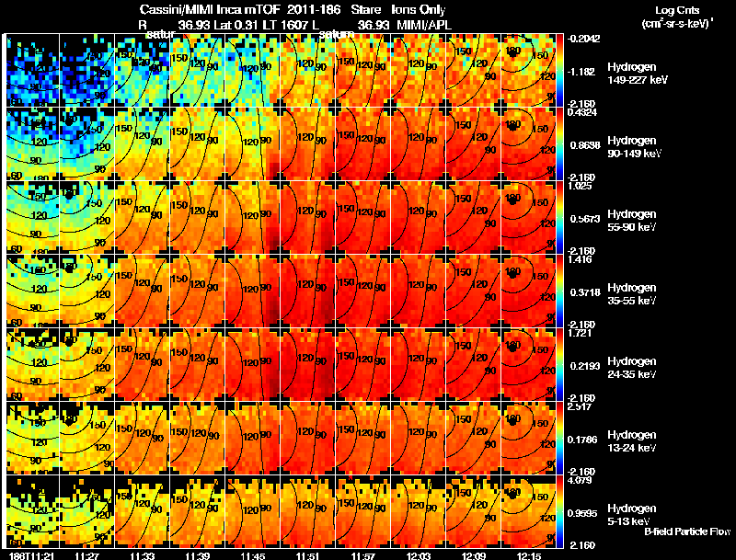Click the 5-13 keV panel at 12:15
736x560 pixels.
pos(528,511)
